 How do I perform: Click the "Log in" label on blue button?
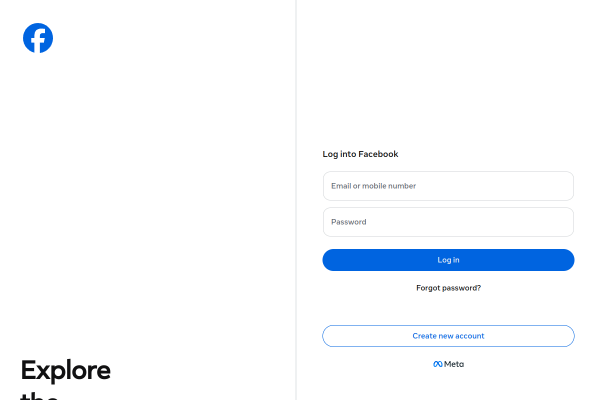tap(448, 260)
